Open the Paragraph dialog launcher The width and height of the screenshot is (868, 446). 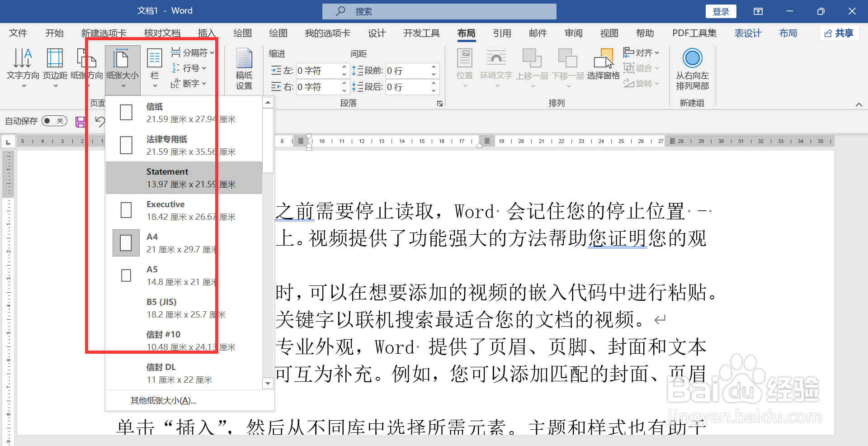click(440, 104)
